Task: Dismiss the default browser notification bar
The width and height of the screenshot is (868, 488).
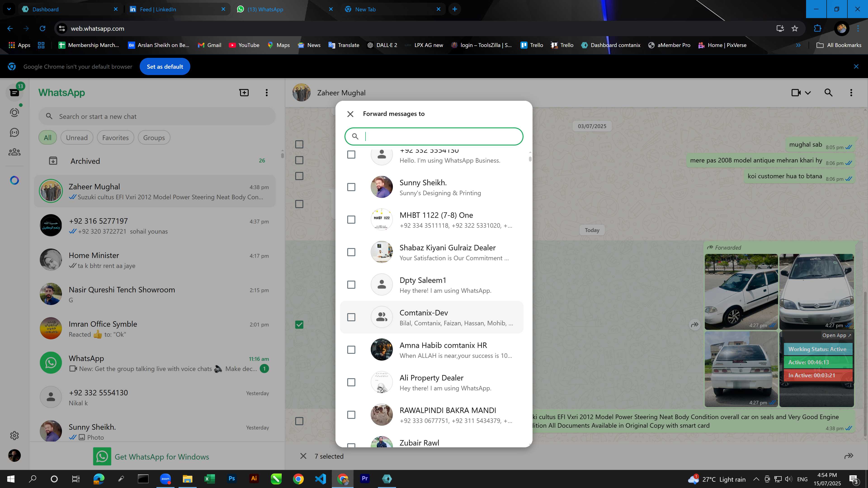Action: [x=856, y=67]
